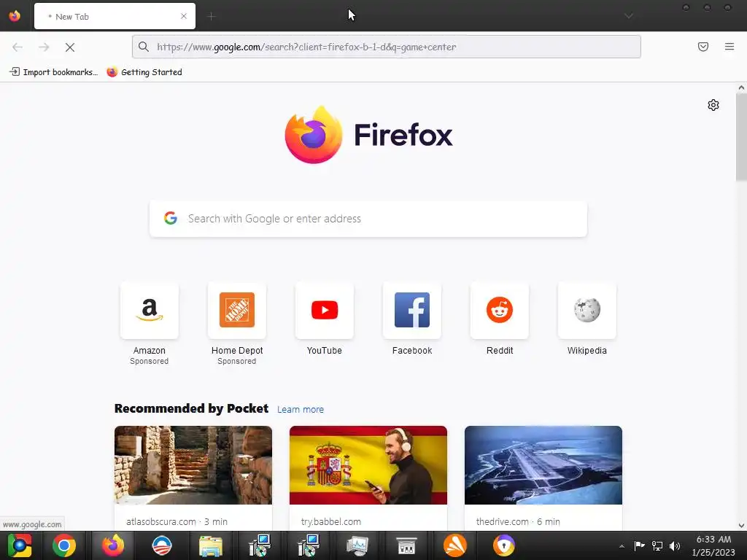Select the New Tab tab

pyautogui.click(x=115, y=16)
